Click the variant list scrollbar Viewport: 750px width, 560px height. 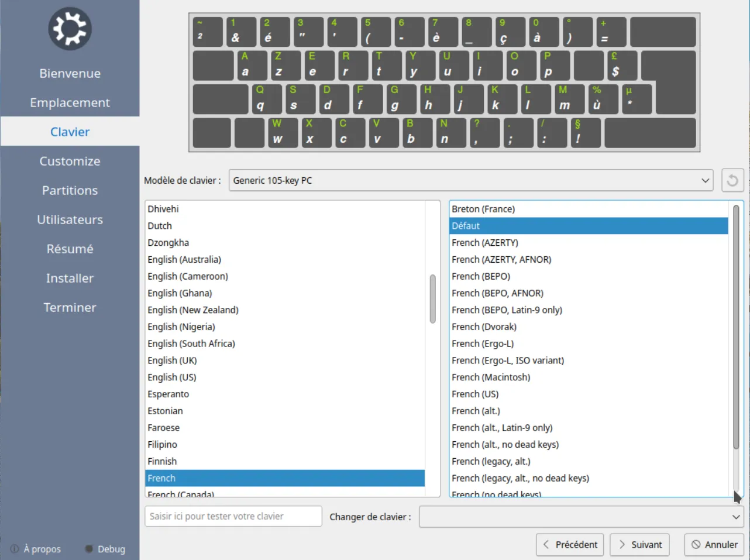[735, 328]
